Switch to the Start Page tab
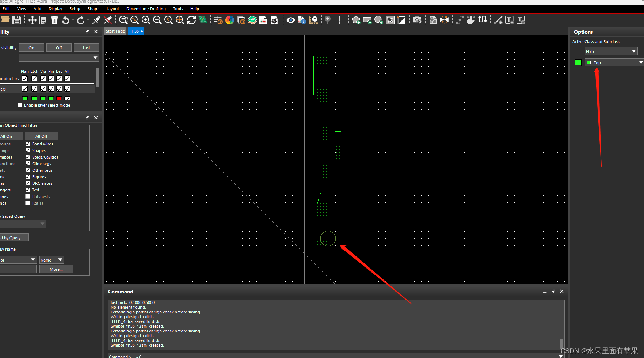 pyautogui.click(x=115, y=31)
